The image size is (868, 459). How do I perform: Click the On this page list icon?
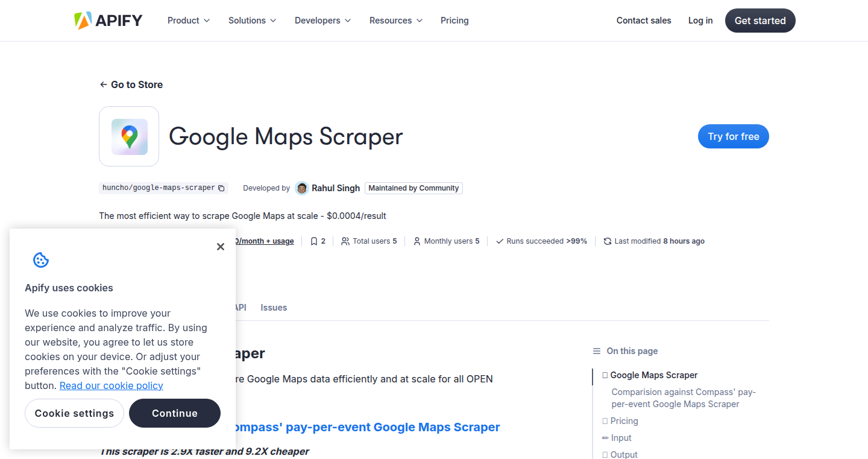pyautogui.click(x=597, y=351)
